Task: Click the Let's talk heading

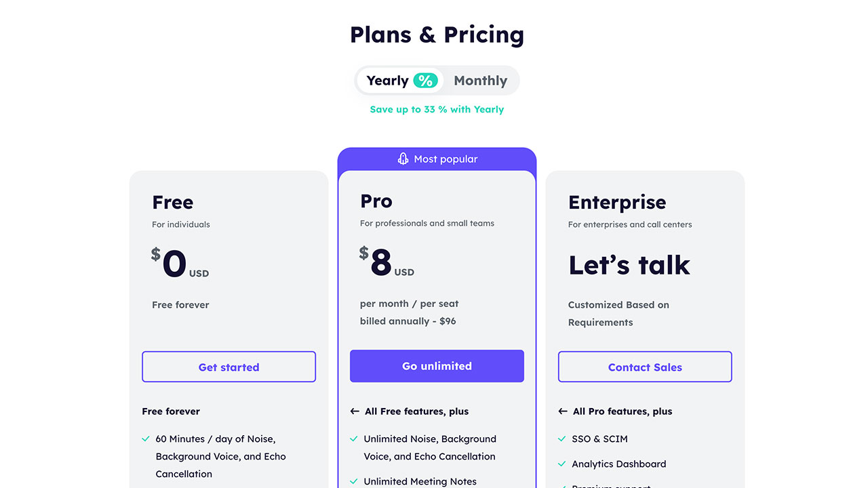Action: point(629,265)
